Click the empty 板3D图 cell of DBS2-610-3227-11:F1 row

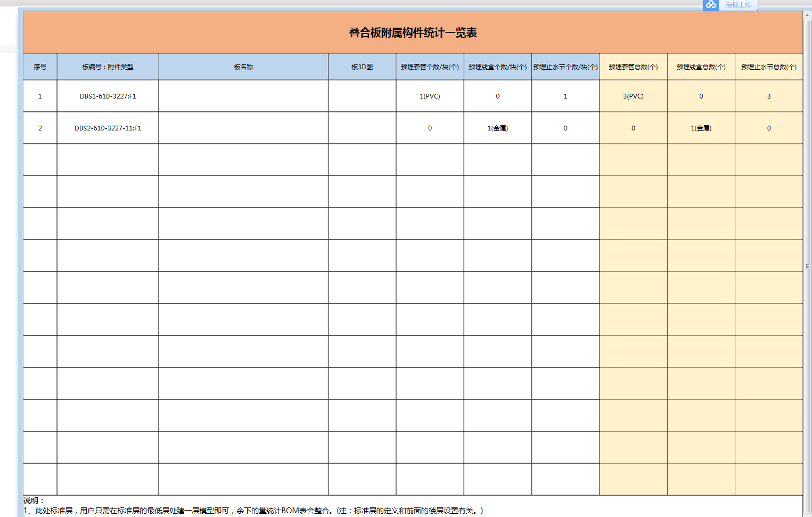(362, 128)
